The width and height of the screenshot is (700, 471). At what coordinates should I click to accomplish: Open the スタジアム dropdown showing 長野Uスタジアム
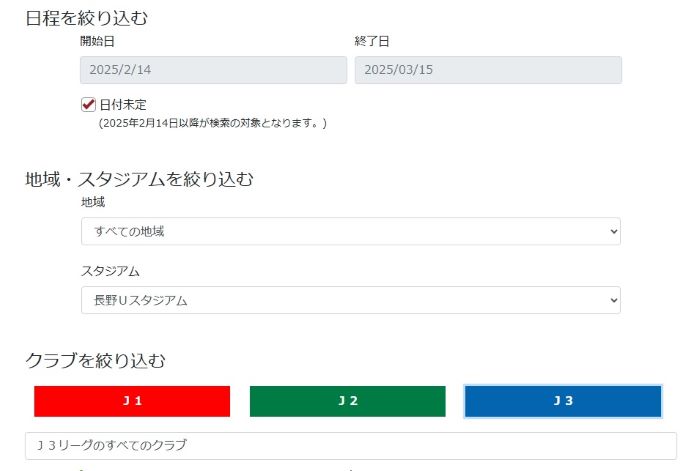pos(350,300)
